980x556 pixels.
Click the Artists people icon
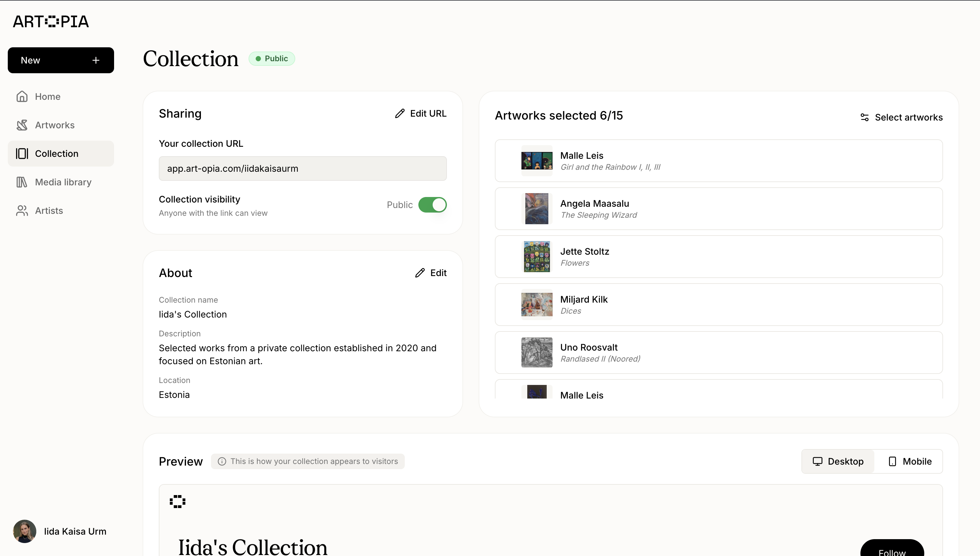coord(22,211)
